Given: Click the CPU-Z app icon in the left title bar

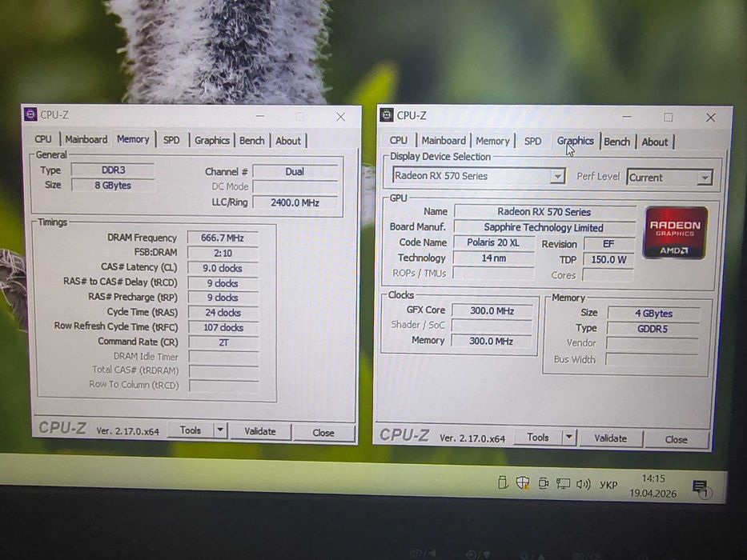Looking at the screenshot, I should pyautogui.click(x=31, y=114).
